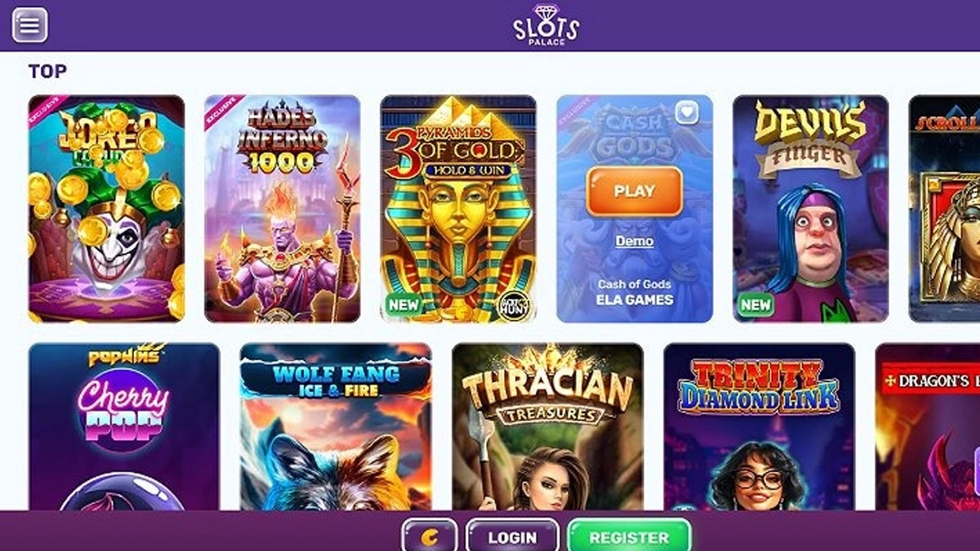Open the Cash of Gods Demo link
Screen dimensions: 980x551
tap(635, 242)
